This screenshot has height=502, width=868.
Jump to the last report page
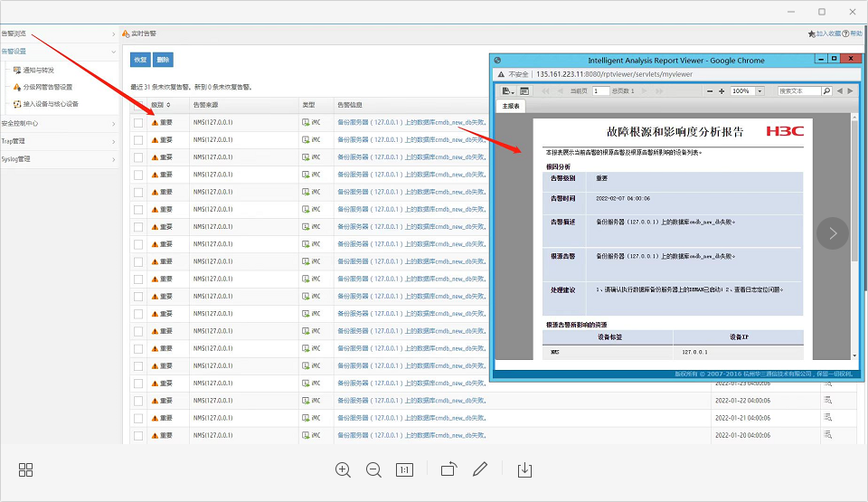coord(659,90)
